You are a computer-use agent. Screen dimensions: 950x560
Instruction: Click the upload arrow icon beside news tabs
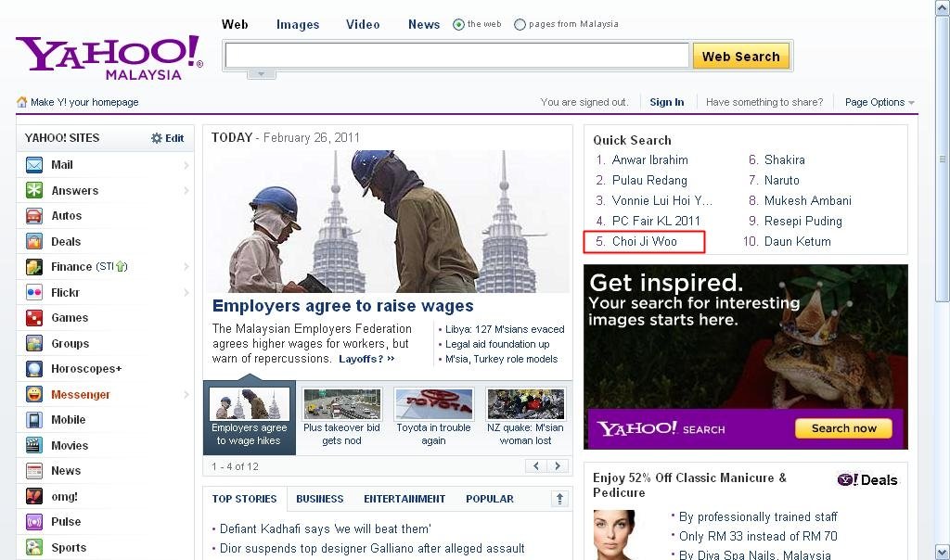click(559, 499)
